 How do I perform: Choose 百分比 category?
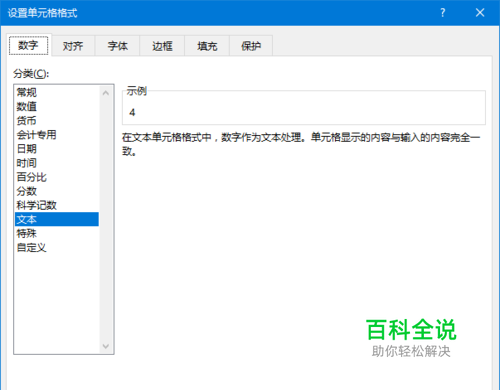[57, 177]
